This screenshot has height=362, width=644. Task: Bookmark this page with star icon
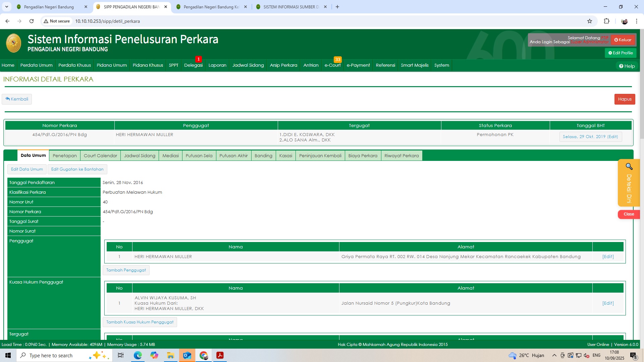590,21
